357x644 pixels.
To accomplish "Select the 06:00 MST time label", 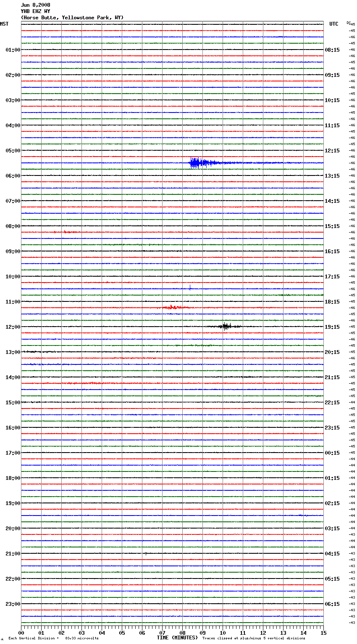I will 13,176.
